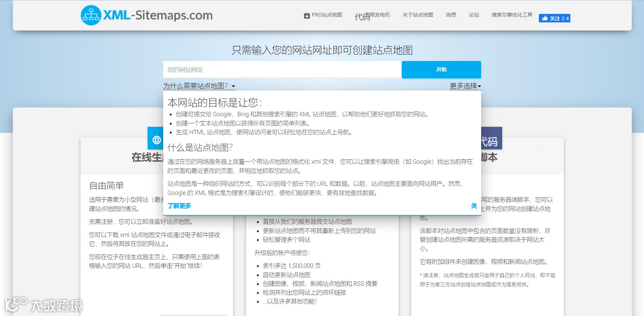Viewport: 644px width, 316px height.
Task: Click the website URL input field
Action: (282, 70)
